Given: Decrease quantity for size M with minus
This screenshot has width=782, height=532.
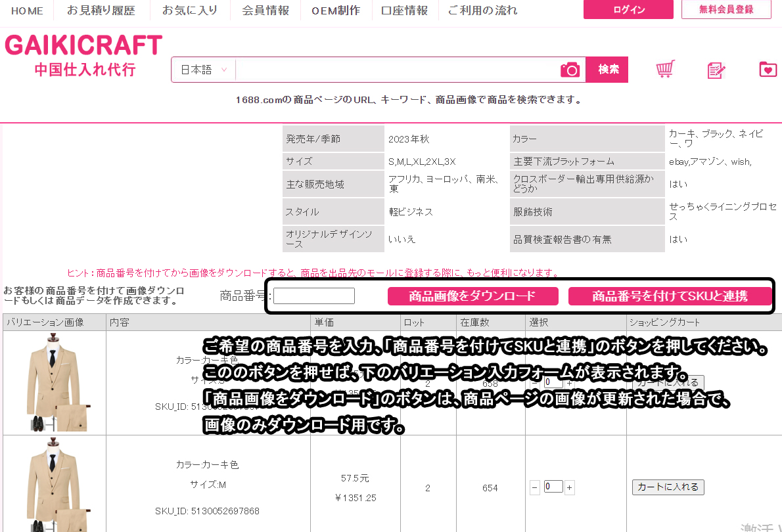Looking at the screenshot, I should coord(535,487).
